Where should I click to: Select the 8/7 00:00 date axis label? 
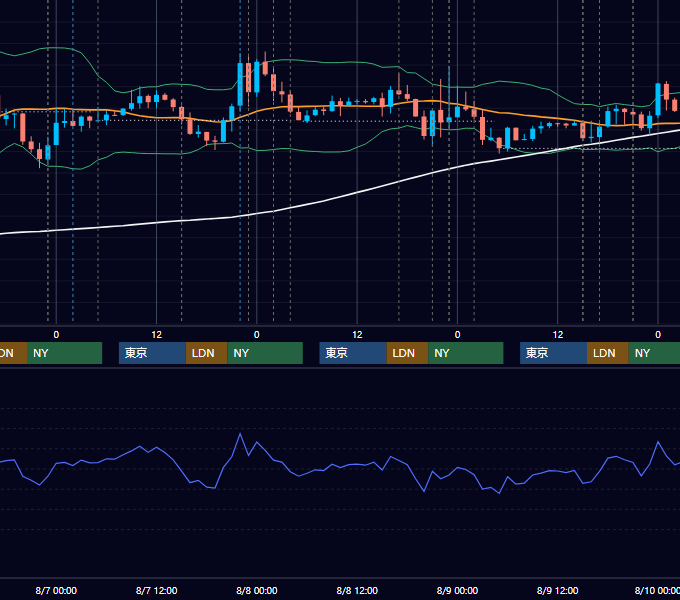click(x=56, y=590)
